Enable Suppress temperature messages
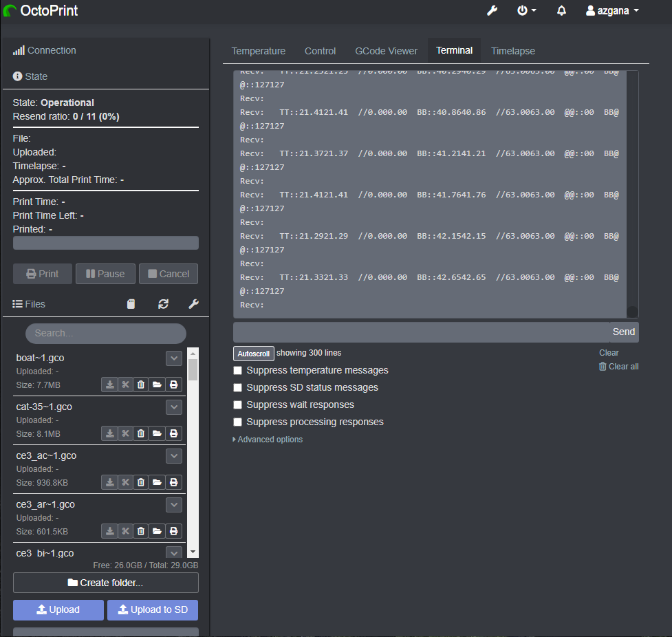The width and height of the screenshot is (672, 637). (x=238, y=370)
